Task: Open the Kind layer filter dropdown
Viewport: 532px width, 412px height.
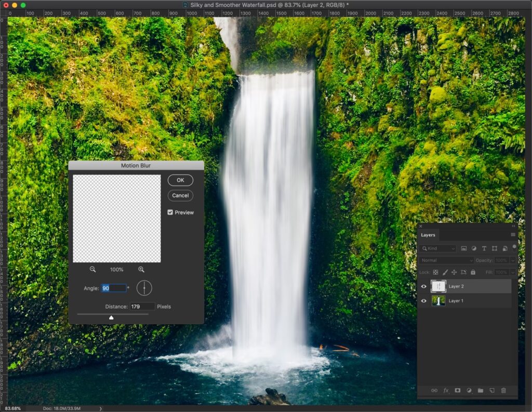Action: (438, 249)
